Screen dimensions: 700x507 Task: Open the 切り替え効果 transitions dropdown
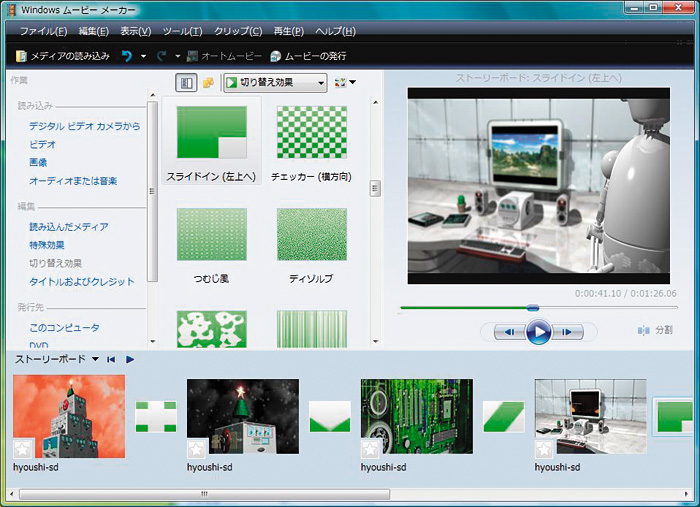coord(274,83)
